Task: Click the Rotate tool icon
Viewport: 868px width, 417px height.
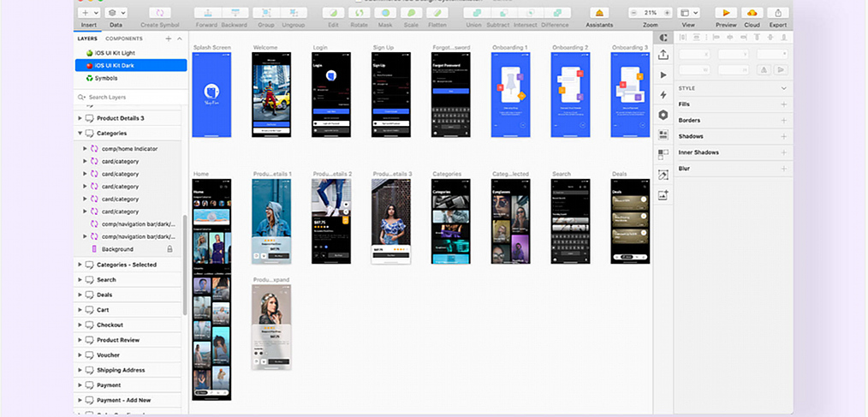Action: 360,13
